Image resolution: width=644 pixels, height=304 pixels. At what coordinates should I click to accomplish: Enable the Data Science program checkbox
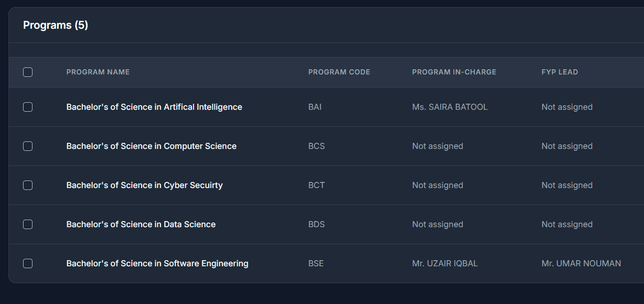(28, 224)
